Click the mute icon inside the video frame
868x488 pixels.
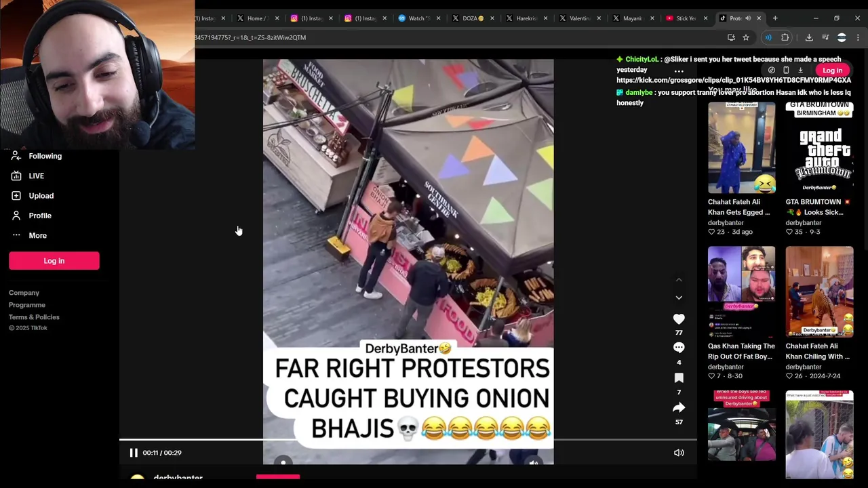click(x=534, y=463)
